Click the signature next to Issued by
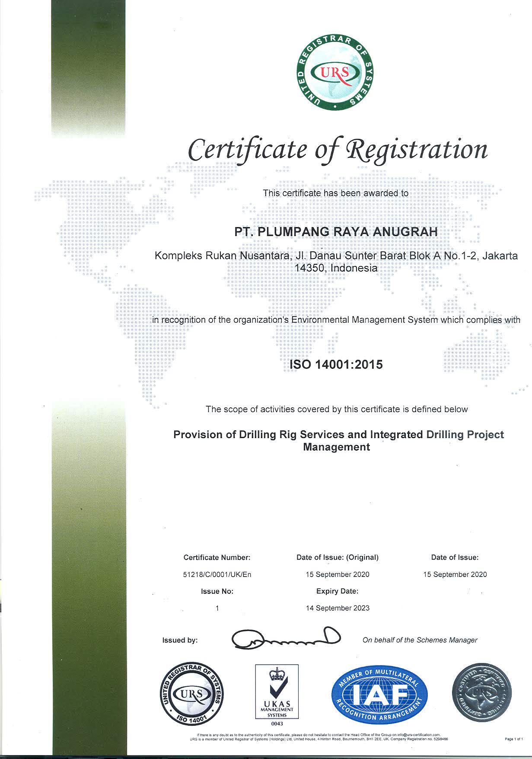 point(286,637)
